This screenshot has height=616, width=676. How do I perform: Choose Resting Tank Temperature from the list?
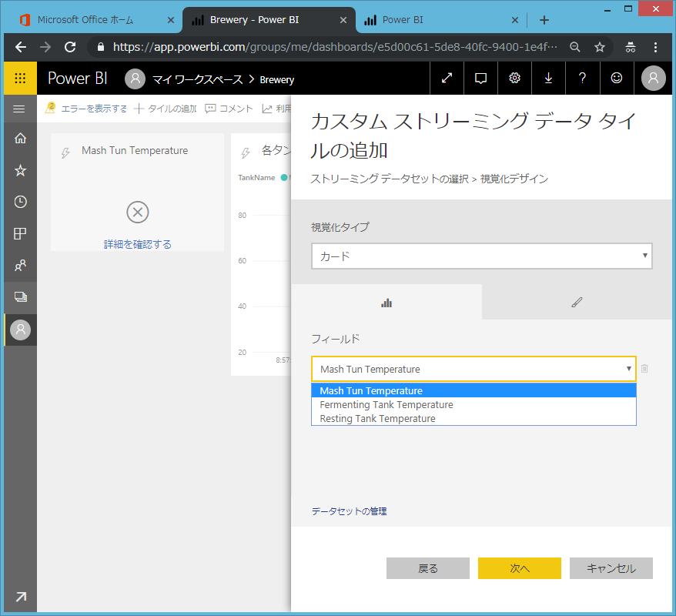pyautogui.click(x=474, y=418)
